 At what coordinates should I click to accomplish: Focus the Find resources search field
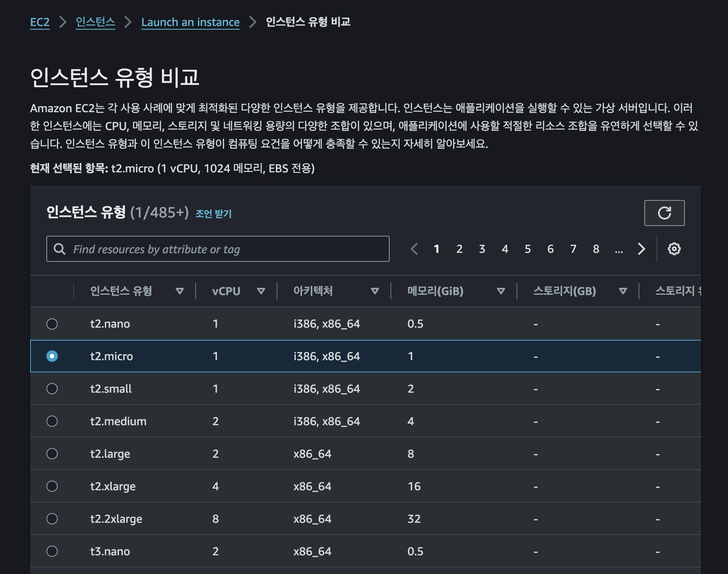pos(218,249)
